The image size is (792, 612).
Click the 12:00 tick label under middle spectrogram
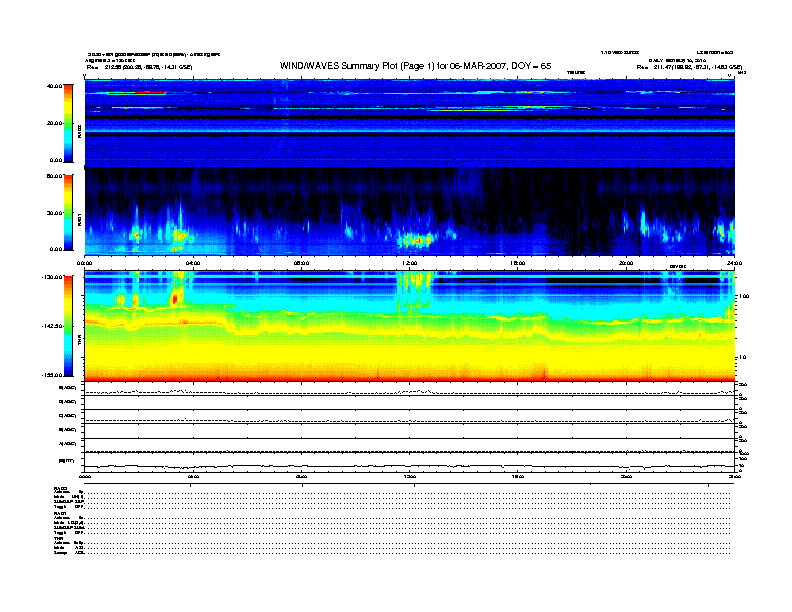click(x=409, y=263)
